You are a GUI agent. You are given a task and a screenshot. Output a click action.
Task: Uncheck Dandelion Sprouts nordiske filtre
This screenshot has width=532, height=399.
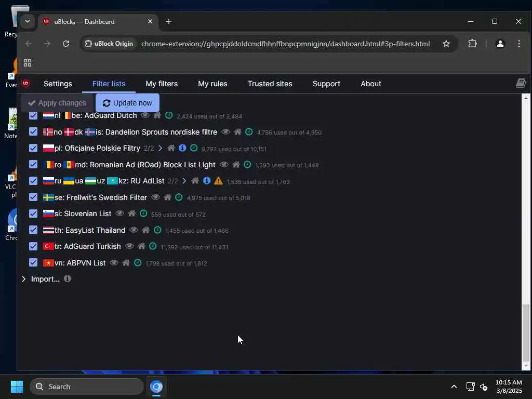[33, 131]
